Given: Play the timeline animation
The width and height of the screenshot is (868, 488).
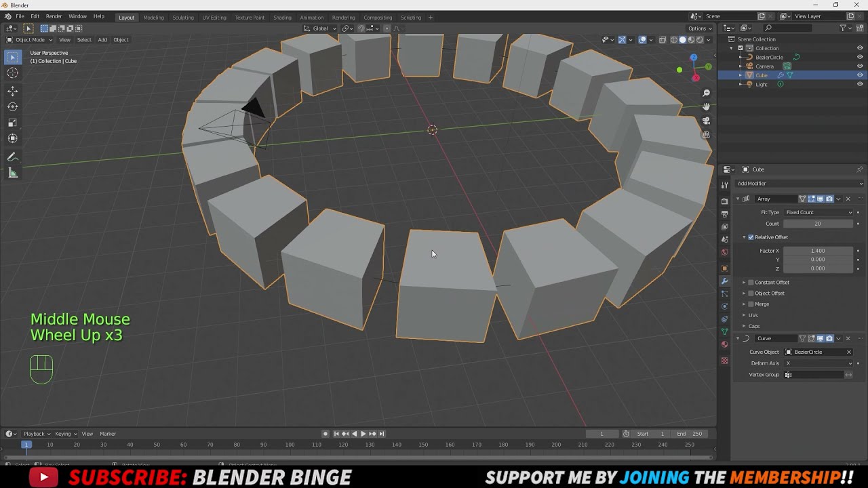Looking at the screenshot, I should click(363, 434).
